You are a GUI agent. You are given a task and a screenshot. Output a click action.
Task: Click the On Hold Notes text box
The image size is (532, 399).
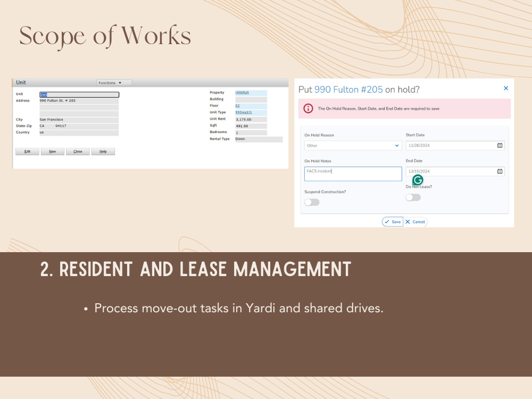[x=353, y=174]
